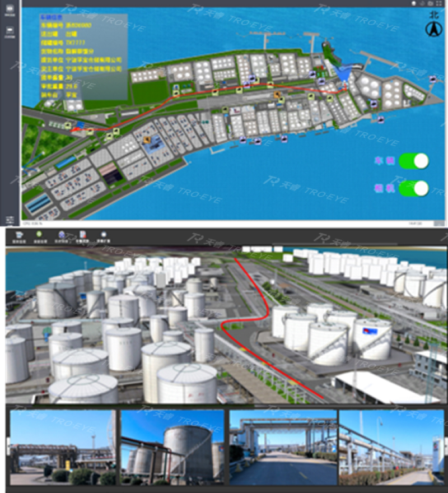Open the second camera thumbnail showing storage tank
This screenshot has width=448, height=493.
(x=172, y=447)
